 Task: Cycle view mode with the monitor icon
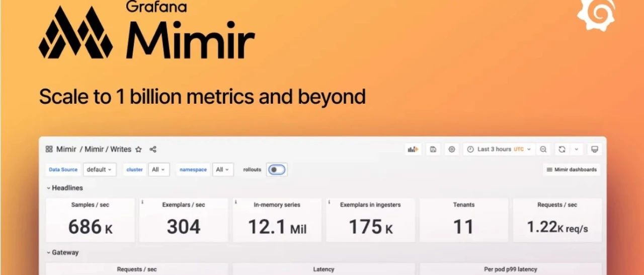point(594,149)
